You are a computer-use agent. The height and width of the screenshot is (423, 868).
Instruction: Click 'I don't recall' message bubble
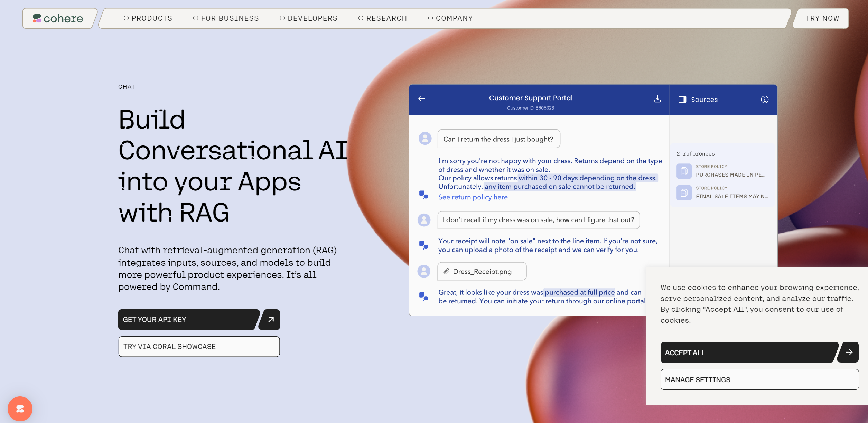click(538, 220)
